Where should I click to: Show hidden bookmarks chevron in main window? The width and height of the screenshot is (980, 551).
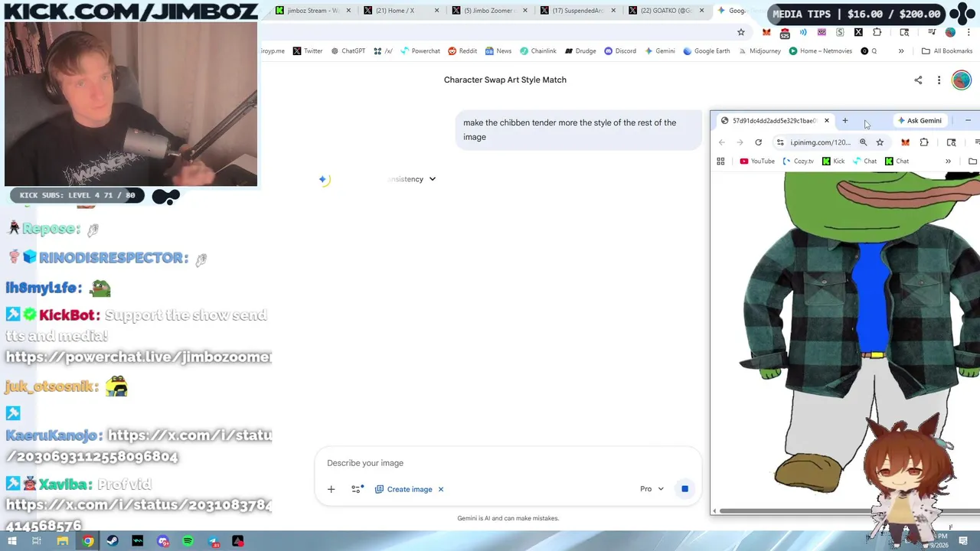[x=901, y=51]
